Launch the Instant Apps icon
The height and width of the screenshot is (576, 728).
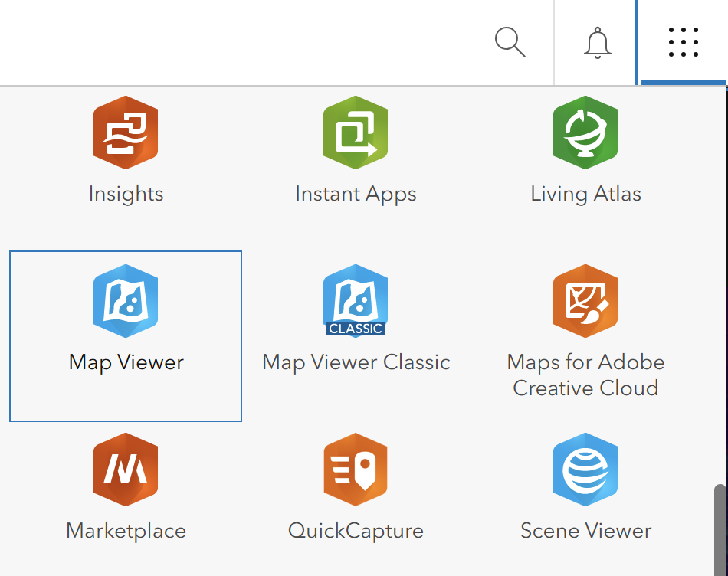point(356,133)
